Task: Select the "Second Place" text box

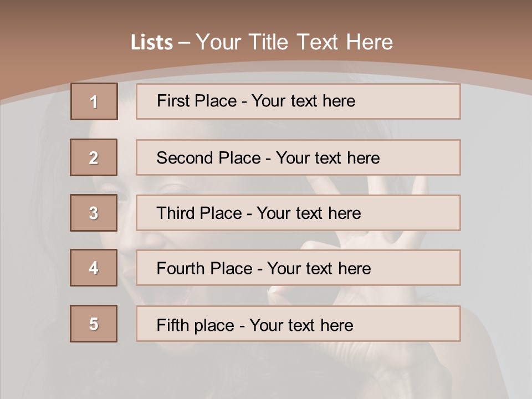Action: click(x=298, y=157)
